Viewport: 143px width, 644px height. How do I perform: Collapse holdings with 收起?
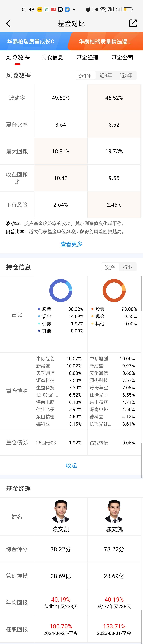coord(71,465)
